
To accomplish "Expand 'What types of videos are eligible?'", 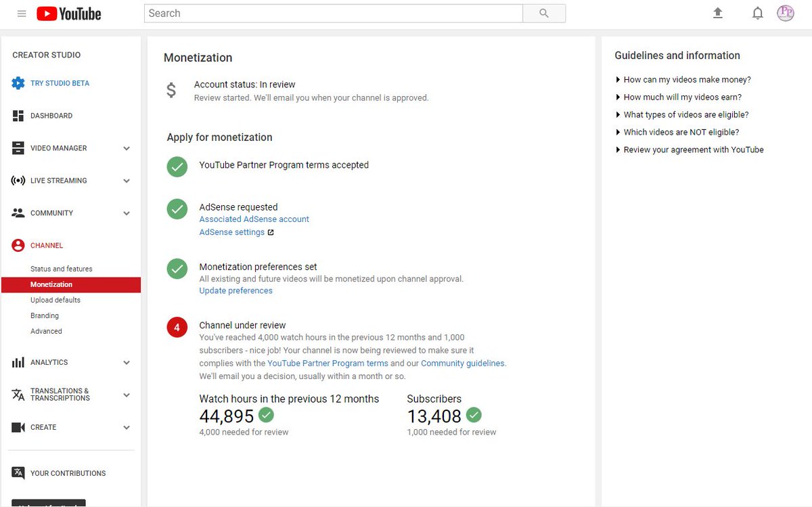I will (682, 114).
